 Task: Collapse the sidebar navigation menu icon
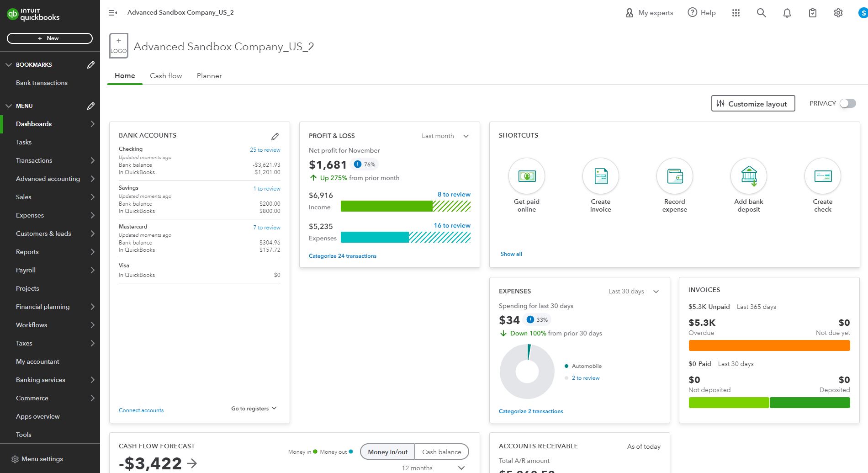click(113, 13)
